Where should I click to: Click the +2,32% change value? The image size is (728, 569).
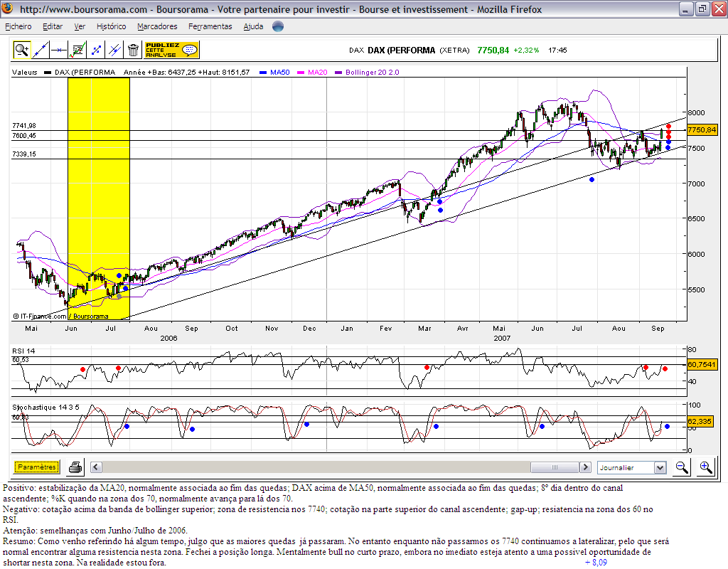(526, 50)
